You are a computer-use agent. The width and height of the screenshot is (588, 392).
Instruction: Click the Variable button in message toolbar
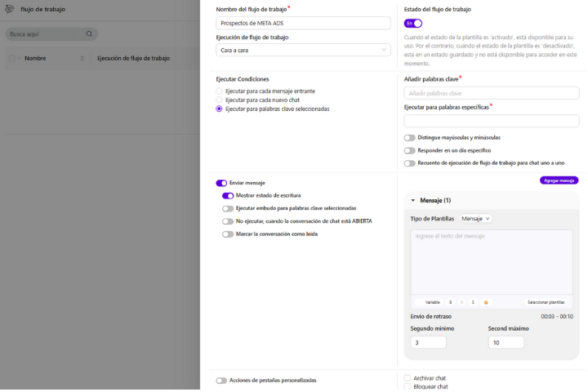coord(432,302)
